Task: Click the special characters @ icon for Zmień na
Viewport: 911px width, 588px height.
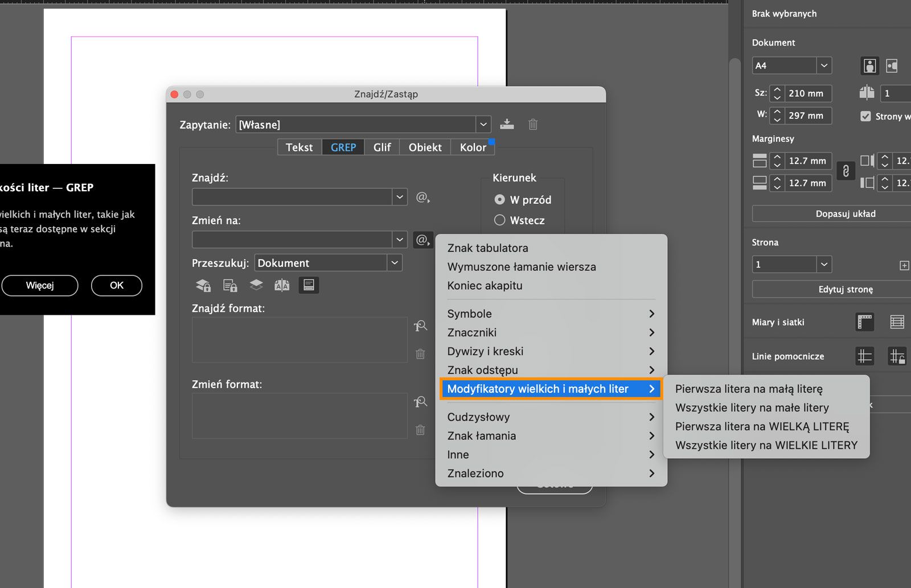Action: pyautogui.click(x=423, y=240)
